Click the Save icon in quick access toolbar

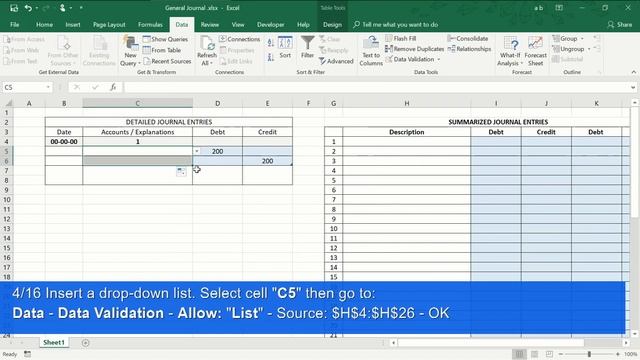point(14,8)
